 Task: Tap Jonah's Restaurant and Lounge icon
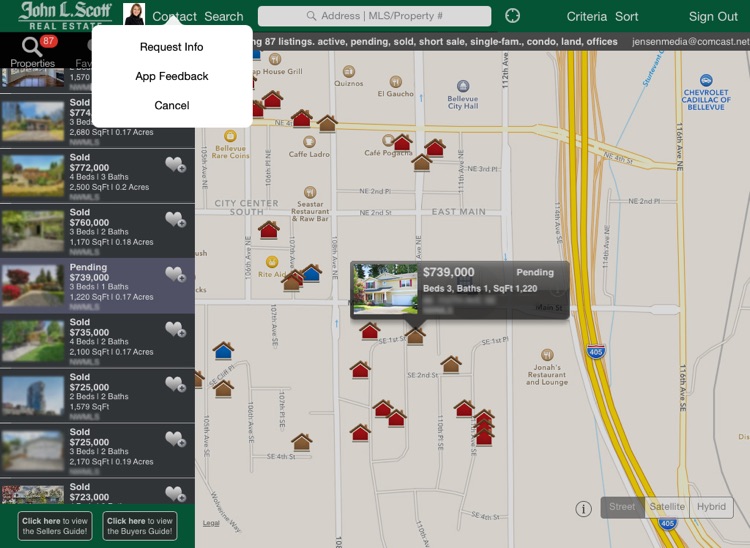(x=547, y=355)
